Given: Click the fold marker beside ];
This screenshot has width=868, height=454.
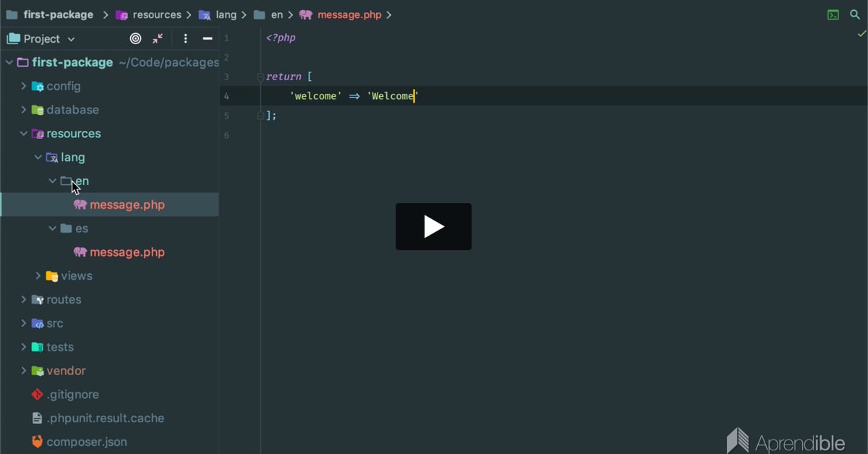Looking at the screenshot, I should point(260,116).
